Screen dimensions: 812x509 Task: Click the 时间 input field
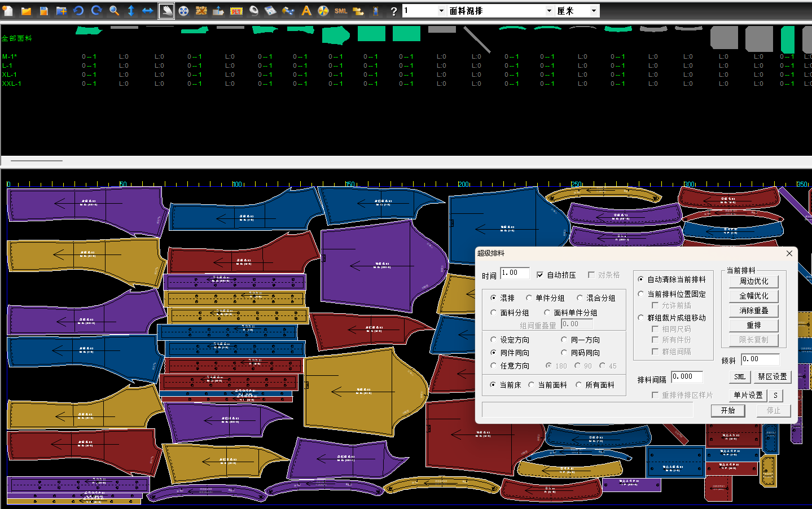pyautogui.click(x=515, y=273)
